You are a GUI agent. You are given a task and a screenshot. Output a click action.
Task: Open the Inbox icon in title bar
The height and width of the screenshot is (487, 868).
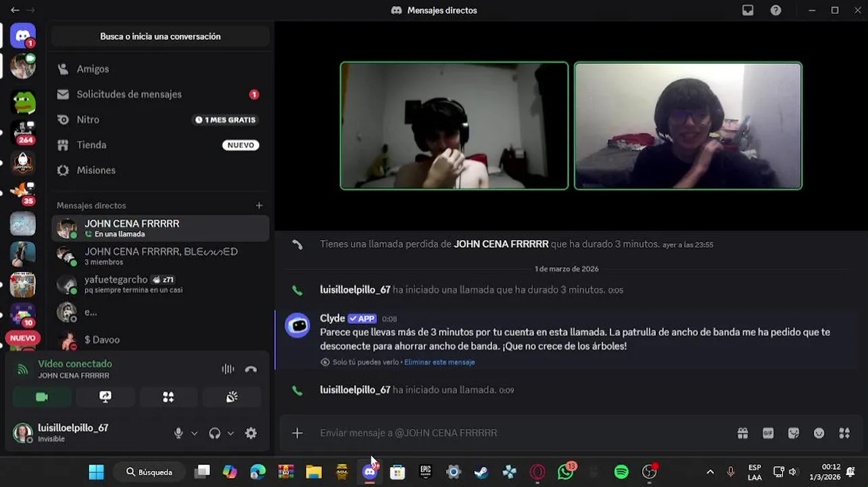pyautogui.click(x=748, y=10)
